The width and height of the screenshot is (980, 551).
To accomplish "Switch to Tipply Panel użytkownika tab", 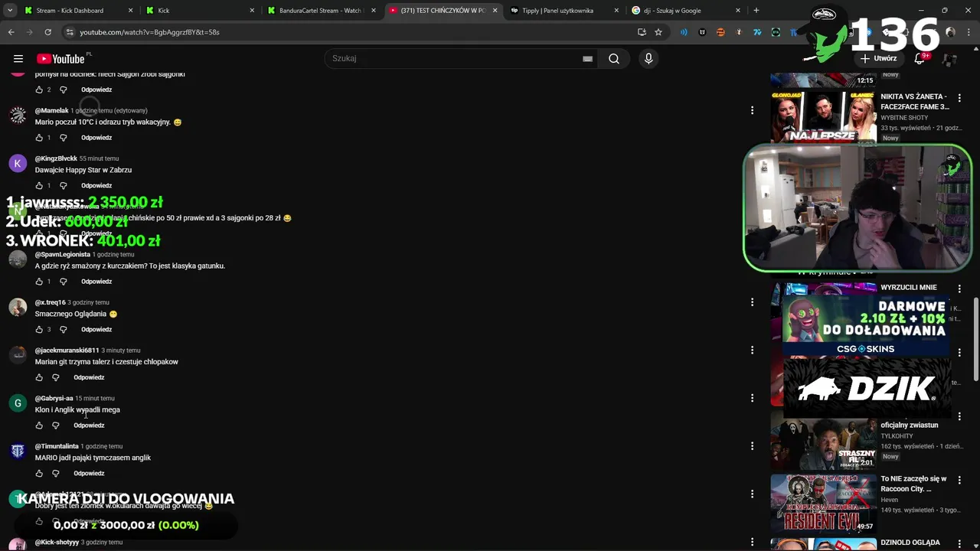I will [x=563, y=11].
